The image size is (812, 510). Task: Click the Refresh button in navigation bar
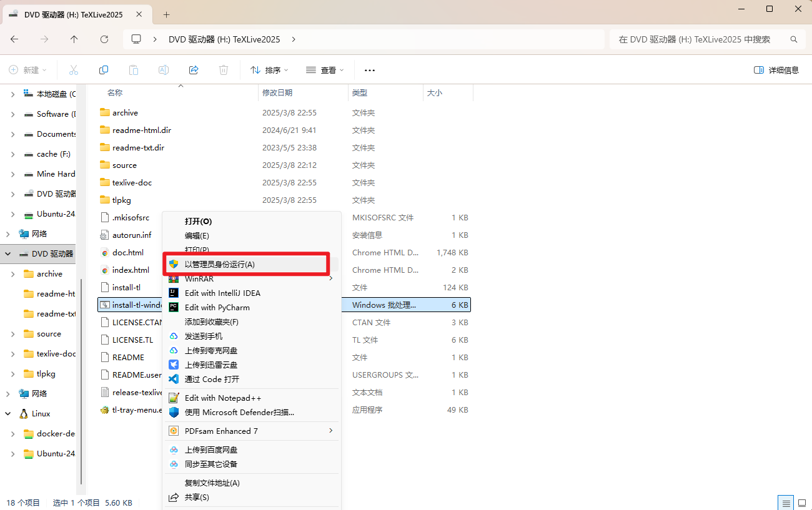coord(104,39)
